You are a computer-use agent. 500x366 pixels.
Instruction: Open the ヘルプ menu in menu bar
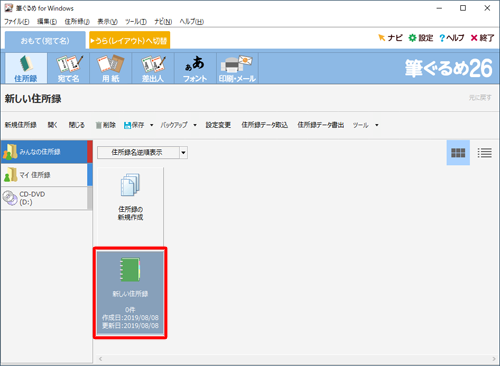[x=192, y=22]
